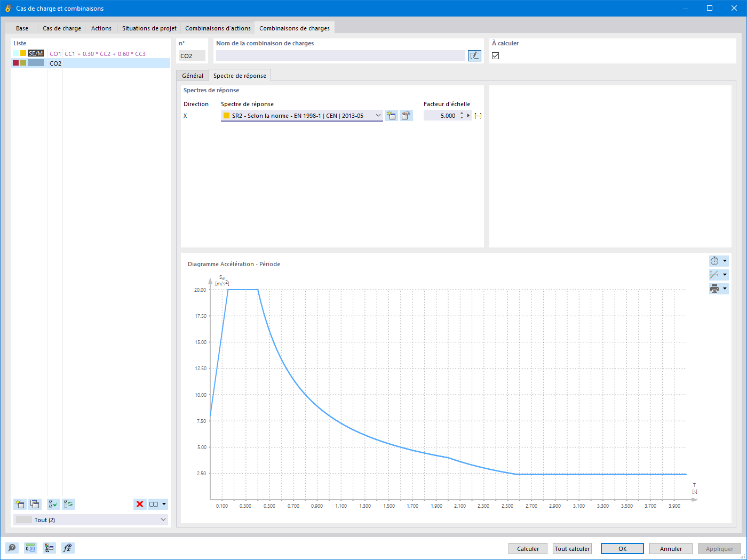Click the arrow right of the scale factor spinner
Image resolution: width=747 pixels, height=560 pixels.
pos(468,116)
